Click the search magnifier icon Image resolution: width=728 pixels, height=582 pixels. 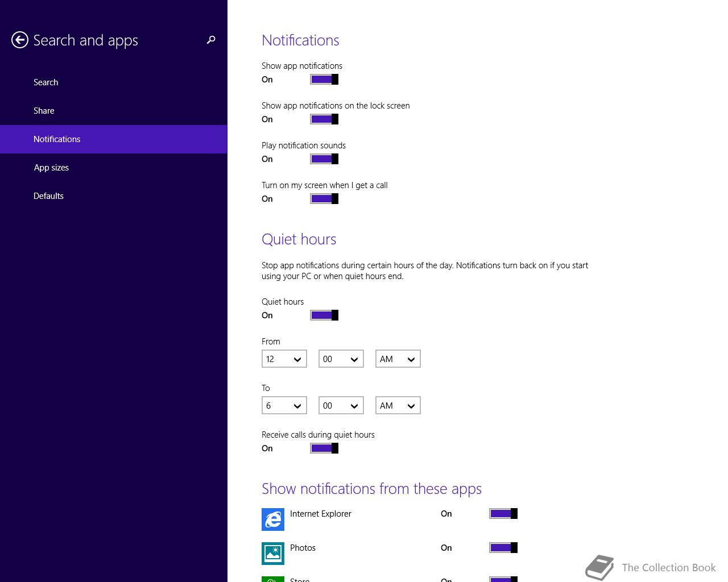pos(211,40)
